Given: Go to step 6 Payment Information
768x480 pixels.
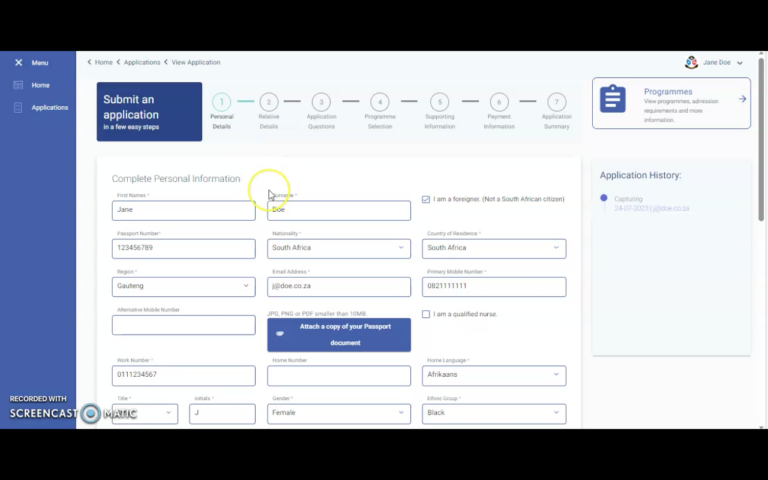Looking at the screenshot, I should [x=499, y=102].
